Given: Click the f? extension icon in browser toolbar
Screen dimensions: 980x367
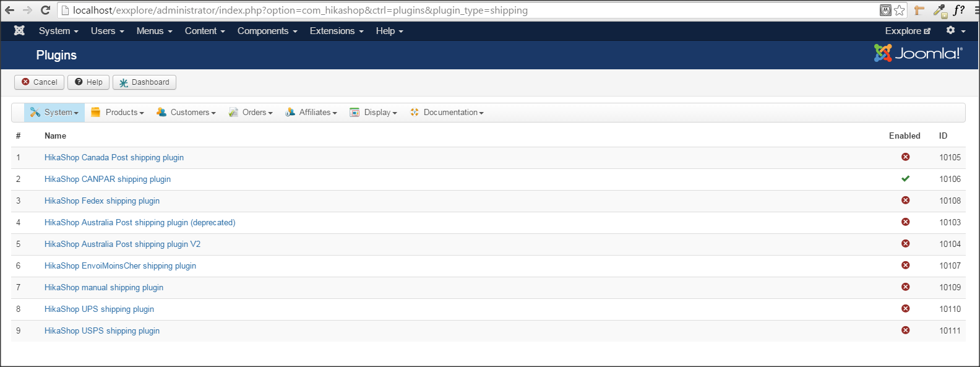Looking at the screenshot, I should tap(959, 10).
